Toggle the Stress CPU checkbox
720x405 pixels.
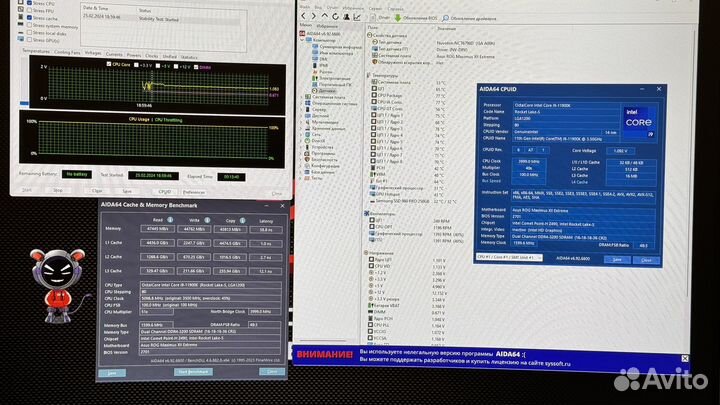[29, 3]
